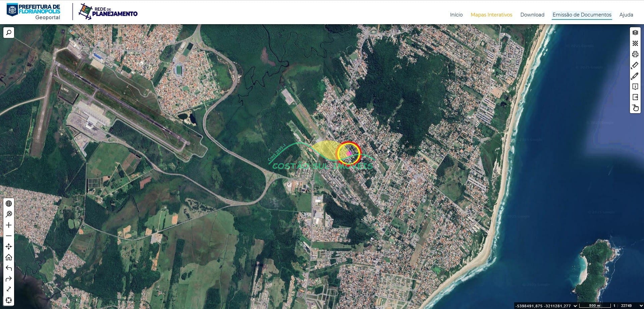Go to the Download page
Viewport: 644px width, 309px height.
tap(532, 15)
